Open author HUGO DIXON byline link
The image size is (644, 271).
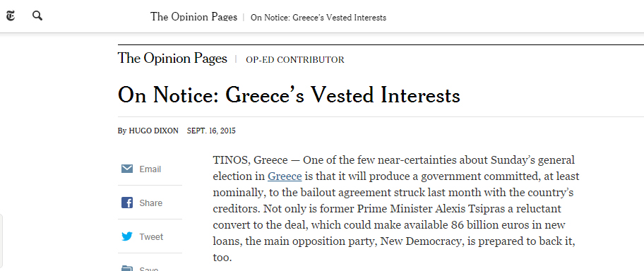pyautogui.click(x=154, y=131)
